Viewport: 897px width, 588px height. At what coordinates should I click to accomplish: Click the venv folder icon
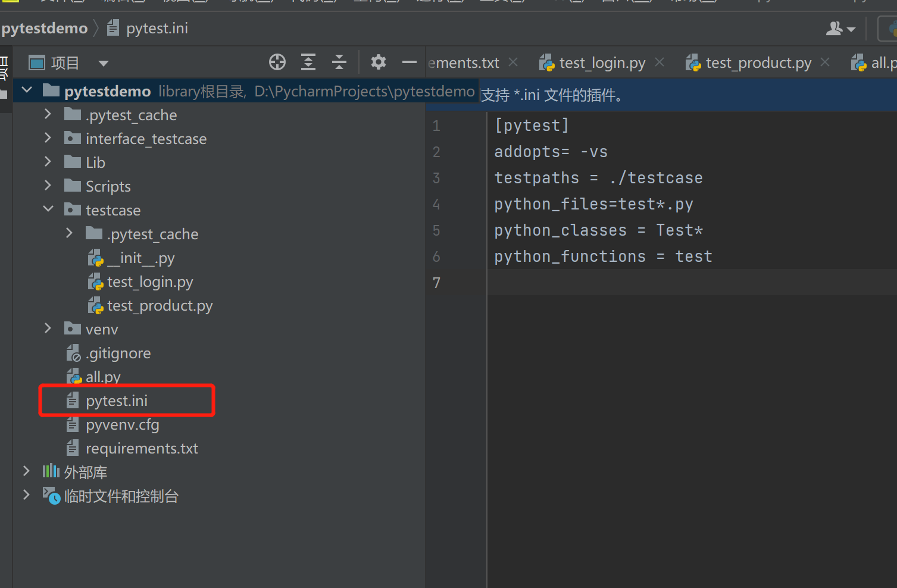[x=73, y=329]
